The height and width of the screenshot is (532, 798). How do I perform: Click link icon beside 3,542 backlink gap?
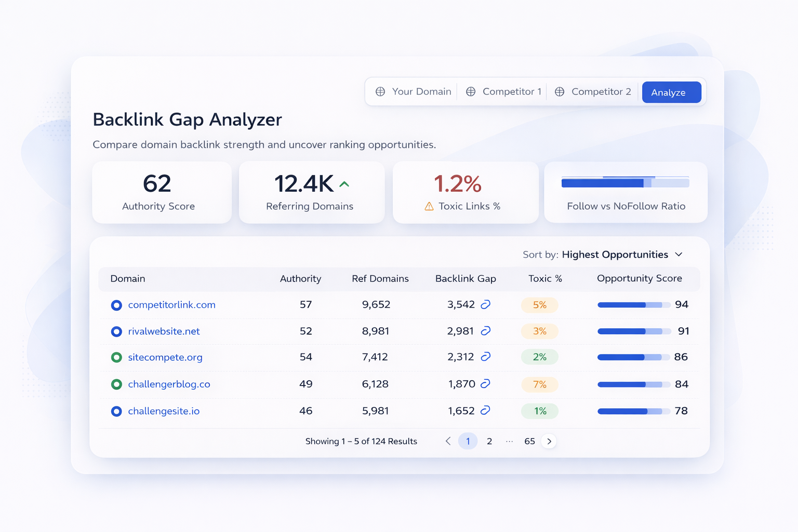(485, 304)
